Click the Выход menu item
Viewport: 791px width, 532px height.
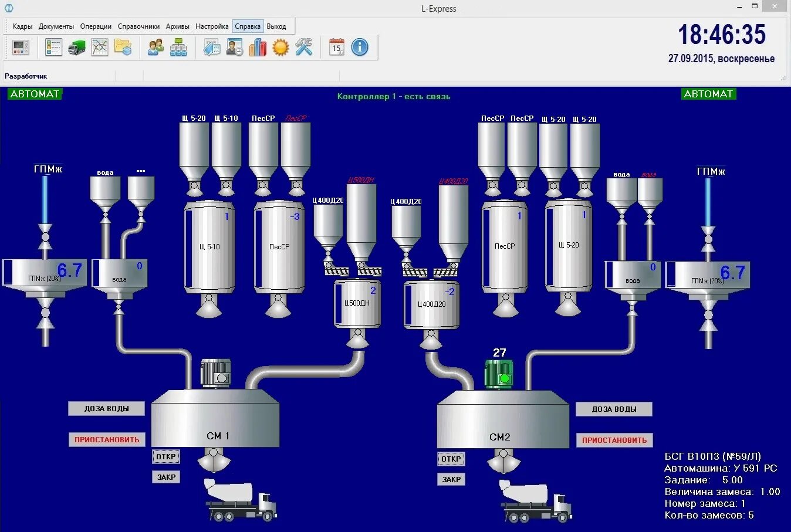coord(276,26)
